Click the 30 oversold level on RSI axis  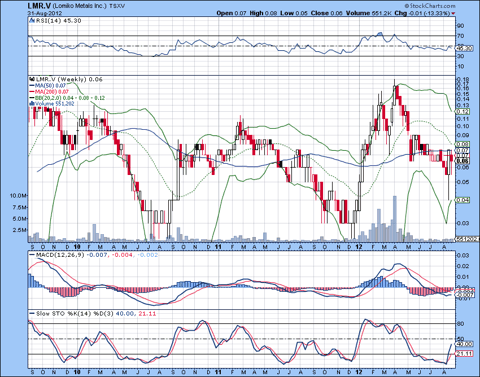pyautogui.click(x=461, y=56)
